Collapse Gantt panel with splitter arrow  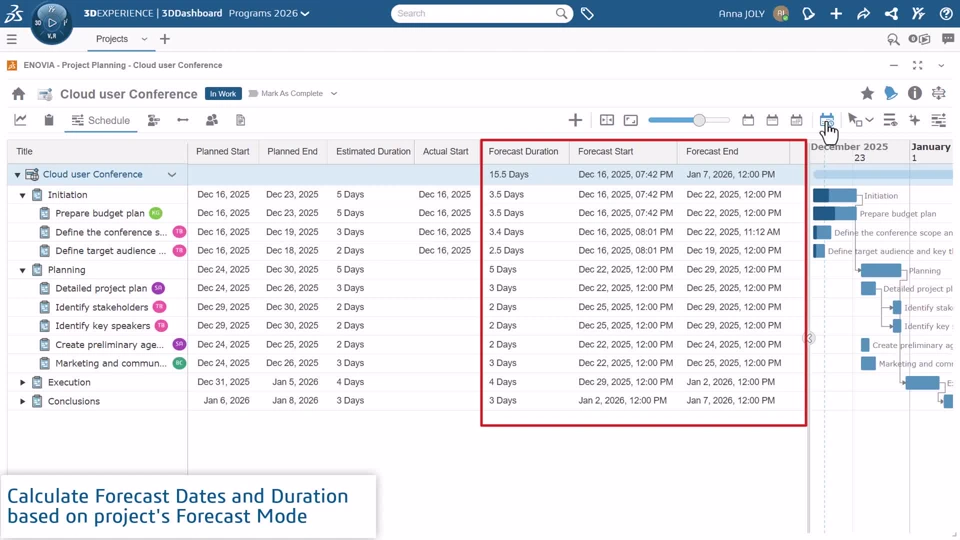[809, 338]
